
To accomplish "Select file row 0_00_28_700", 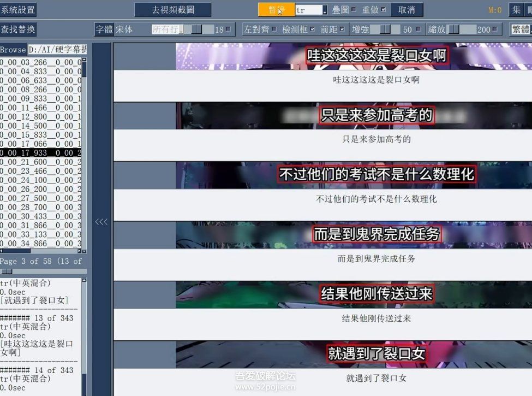I will click(41, 207).
